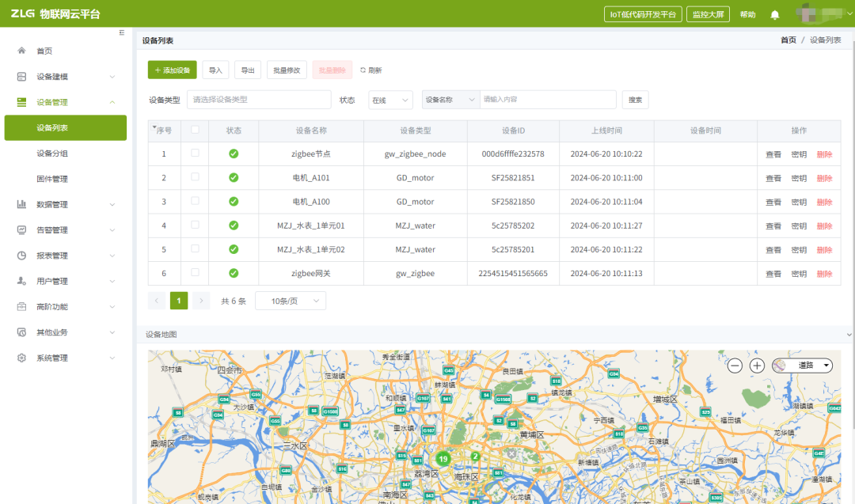Expand the 设备建模 menu chevron
855x504 pixels.
[x=112, y=77]
